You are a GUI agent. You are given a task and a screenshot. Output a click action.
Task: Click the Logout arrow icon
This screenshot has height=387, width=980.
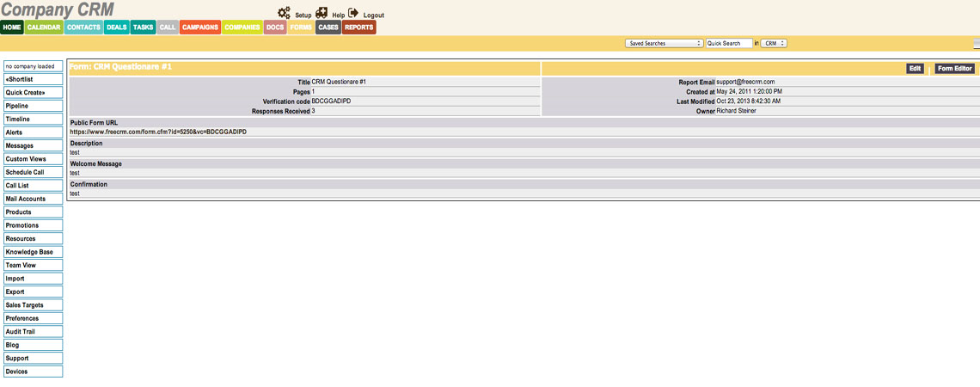tap(353, 13)
